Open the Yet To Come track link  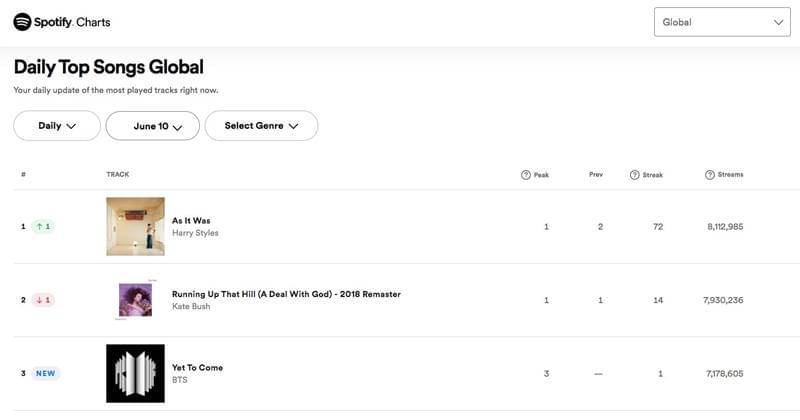point(197,367)
